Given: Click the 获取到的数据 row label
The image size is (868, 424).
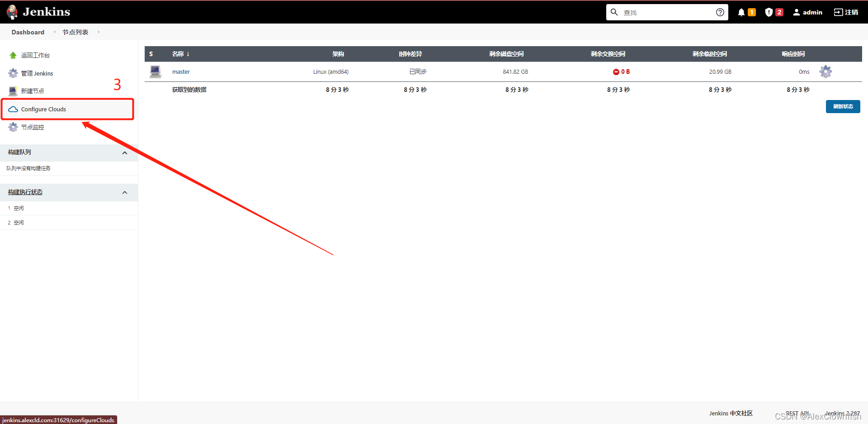Looking at the screenshot, I should pyautogui.click(x=189, y=90).
